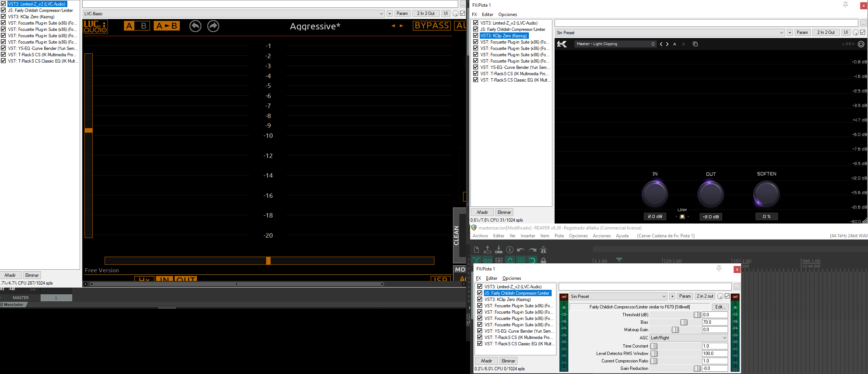Open Opciones menu in top-right FX window

pos(508,15)
